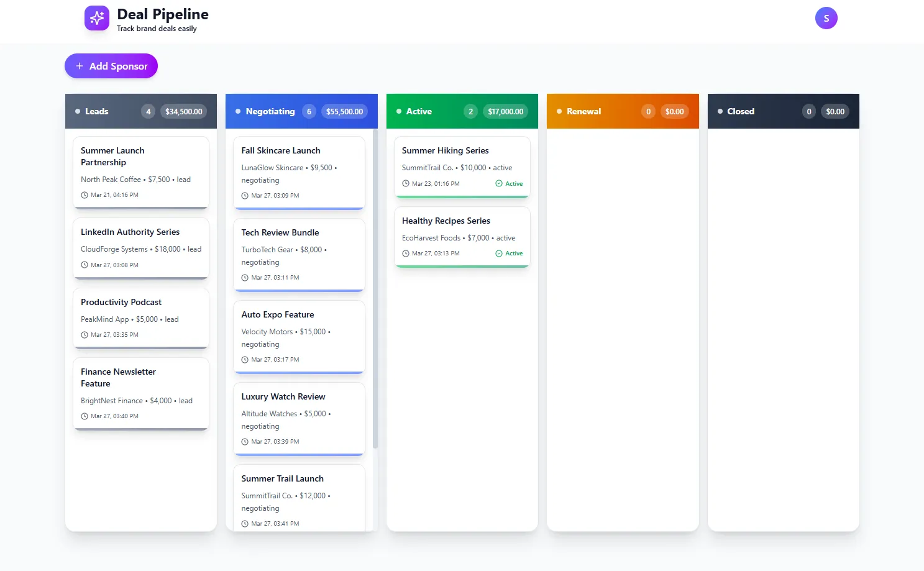Select the Negotiating column header
Screen dimensions: 924x571
pyautogui.click(x=270, y=112)
